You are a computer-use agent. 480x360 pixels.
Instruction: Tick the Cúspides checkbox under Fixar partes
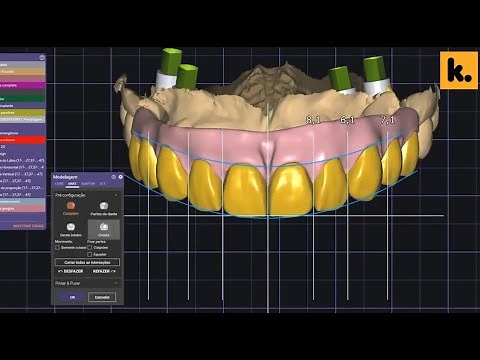(x=90, y=248)
